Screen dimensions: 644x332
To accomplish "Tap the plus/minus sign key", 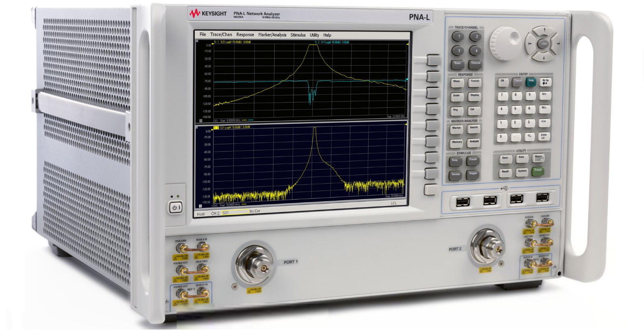I will (529, 137).
